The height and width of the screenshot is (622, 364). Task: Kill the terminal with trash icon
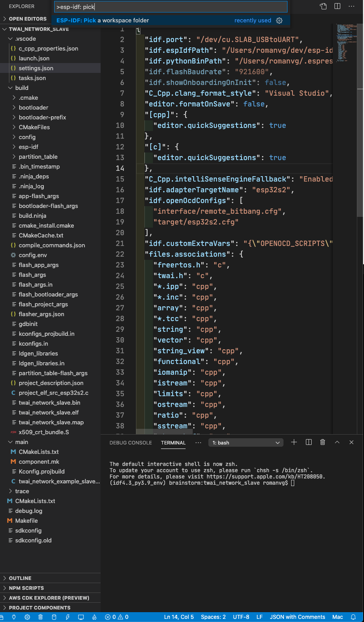click(x=322, y=442)
